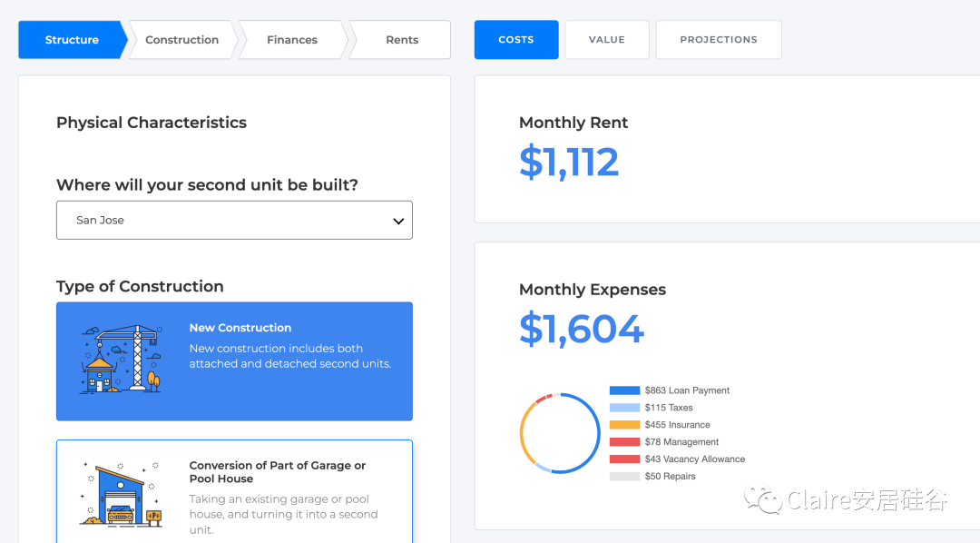
Task: Click the '$455 Insurance' legend text
Action: 678,425
